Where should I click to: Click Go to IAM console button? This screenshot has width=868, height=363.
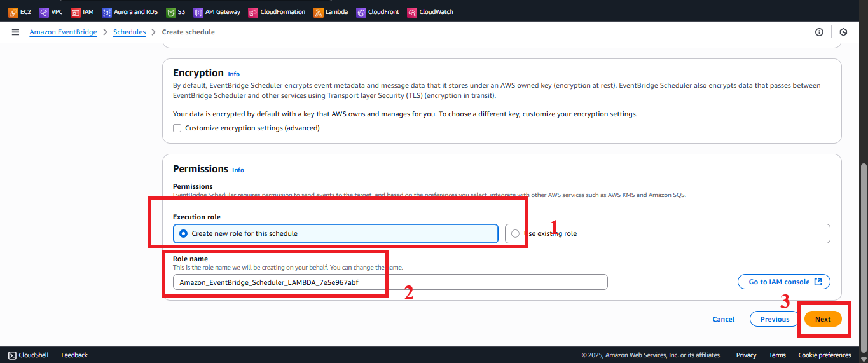tap(784, 282)
